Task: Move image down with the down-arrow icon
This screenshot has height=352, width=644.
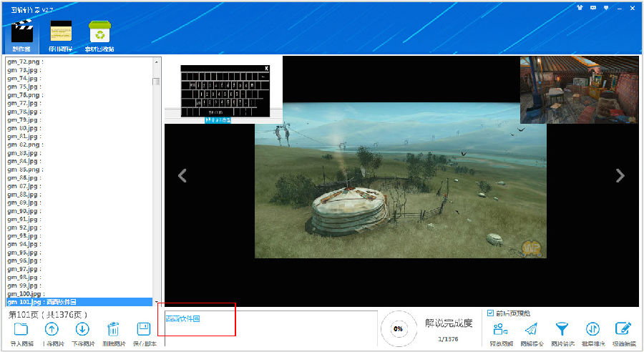Action: 82,329
